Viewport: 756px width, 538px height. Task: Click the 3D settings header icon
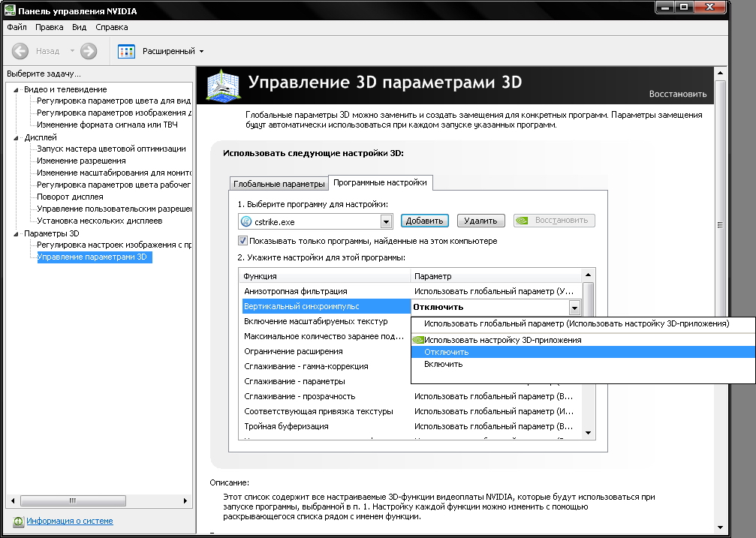[x=223, y=86]
